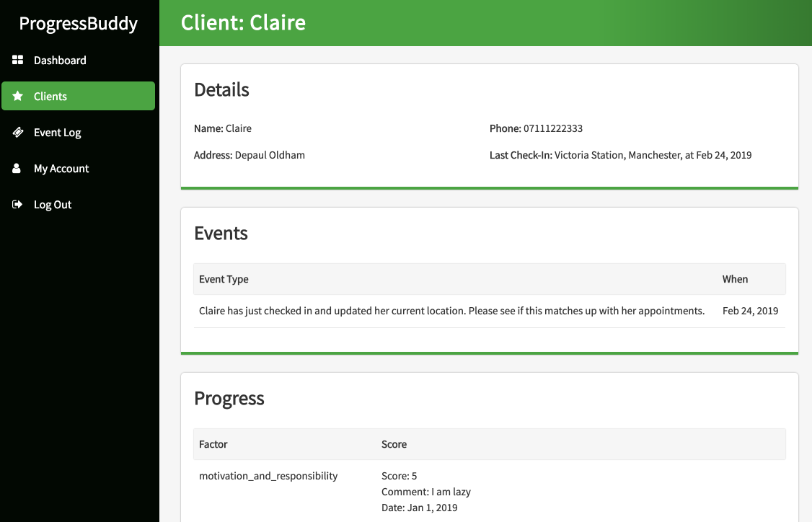
Task: Click the Feb 24, 2019 event date
Action: pos(751,311)
